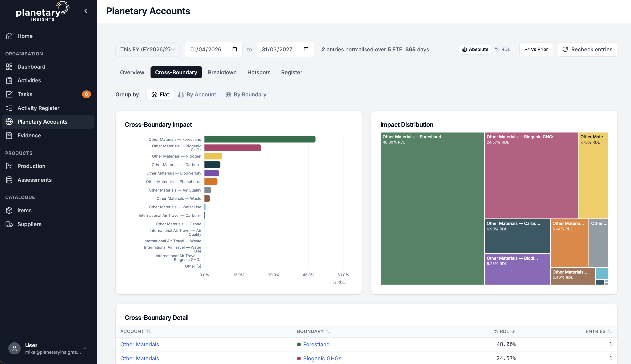
Task: Click the purple Biodiversity bar in chart
Action: 211,173
